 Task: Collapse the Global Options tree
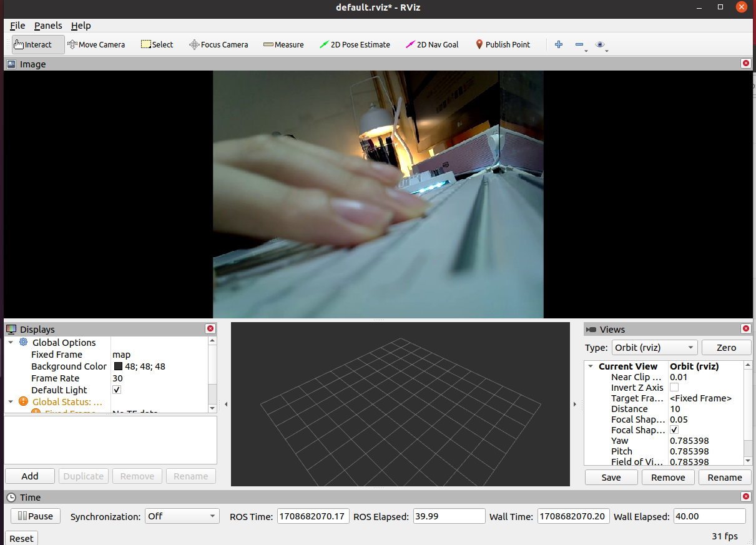[x=11, y=342]
